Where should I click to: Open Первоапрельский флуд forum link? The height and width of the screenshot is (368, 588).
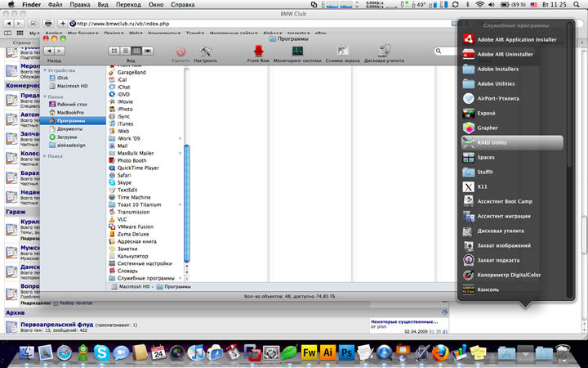[x=56, y=324]
